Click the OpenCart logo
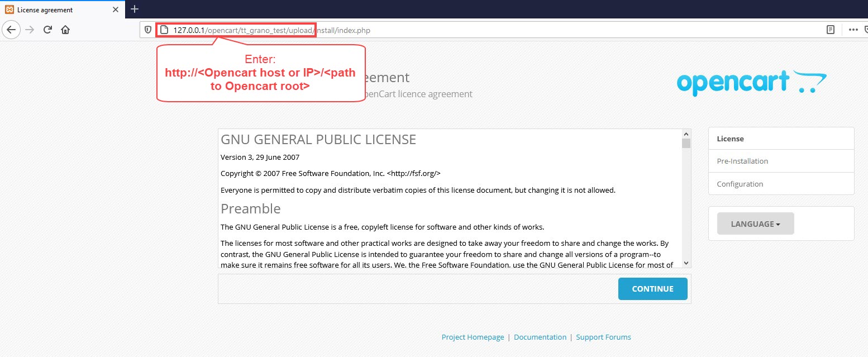 tap(751, 84)
